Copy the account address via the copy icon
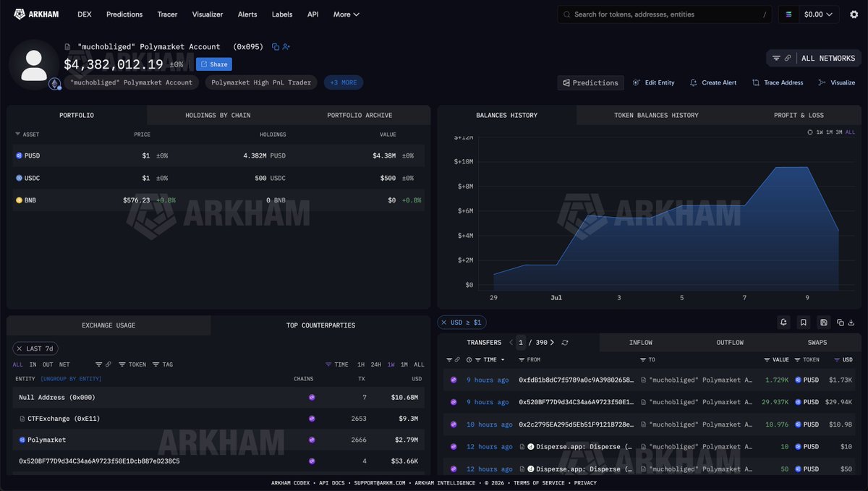 coord(276,47)
